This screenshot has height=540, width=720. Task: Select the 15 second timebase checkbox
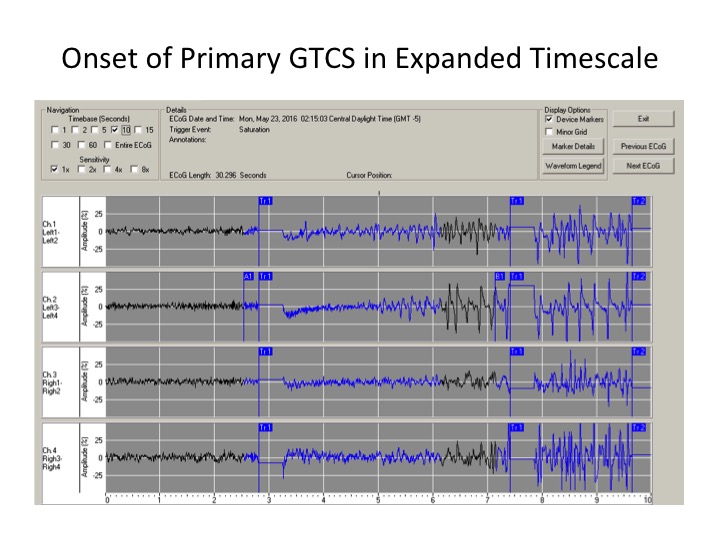click(x=138, y=130)
